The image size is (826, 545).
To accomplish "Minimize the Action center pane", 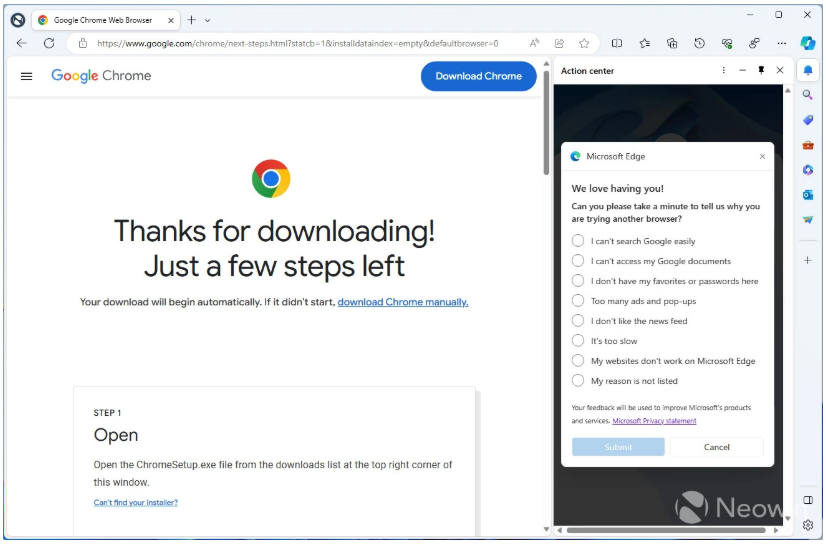I will click(x=742, y=70).
